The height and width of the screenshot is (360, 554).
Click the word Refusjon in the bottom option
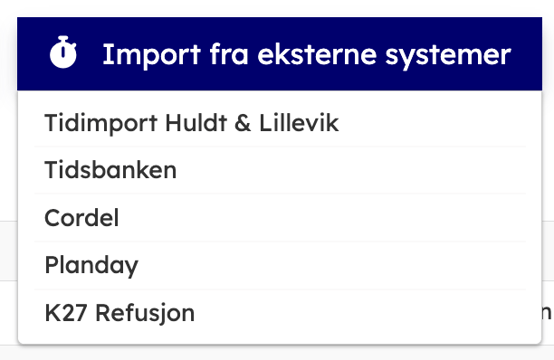coord(145,314)
